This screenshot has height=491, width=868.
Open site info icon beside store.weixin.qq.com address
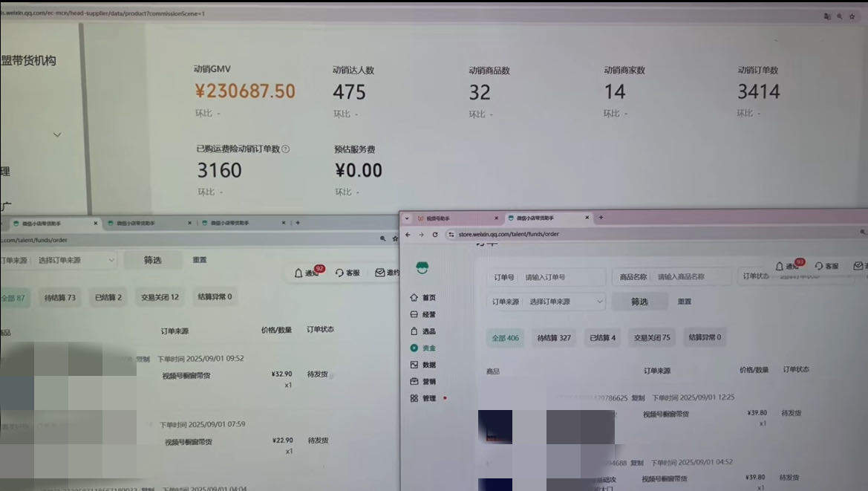(x=451, y=235)
